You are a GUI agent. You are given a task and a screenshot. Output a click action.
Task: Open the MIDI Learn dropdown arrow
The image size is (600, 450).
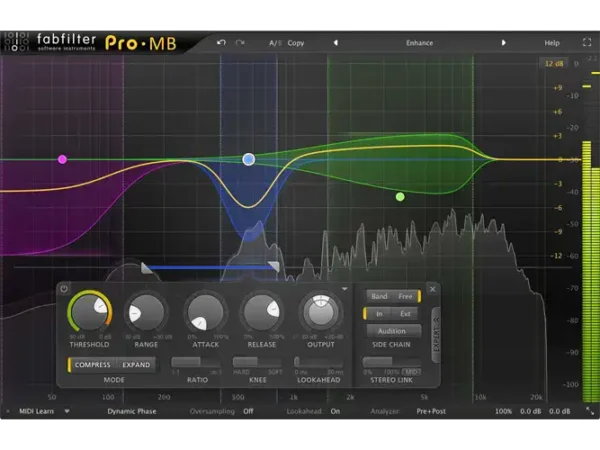67,411
